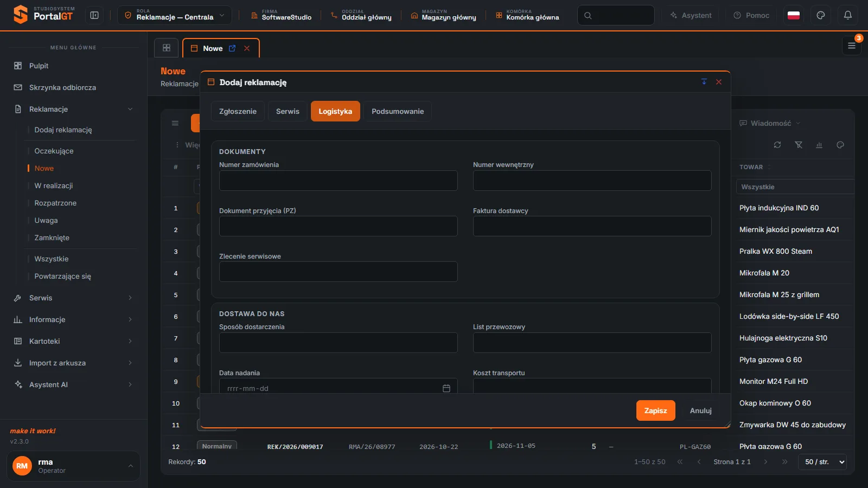Change the 50 / str. page size
Viewport: 868px width, 488px height.
(822, 462)
